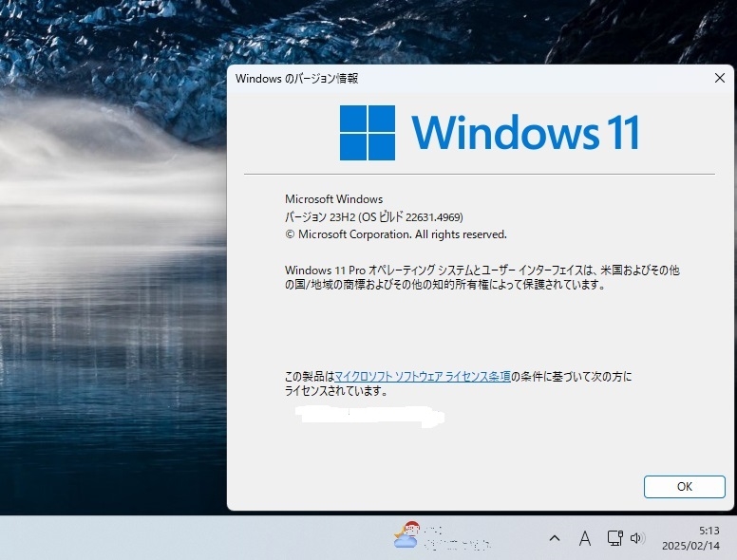Open the マイクロソフト ソフトウェア ライセンス条項 link
The width and height of the screenshot is (737, 560).
click(423, 377)
